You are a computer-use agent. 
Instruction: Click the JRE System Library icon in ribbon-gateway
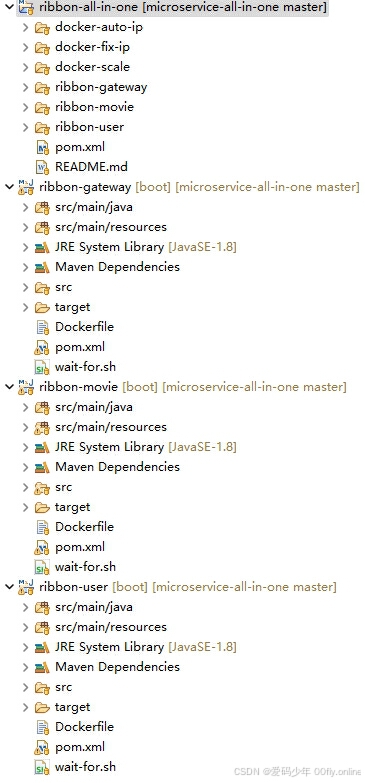pos(42,247)
